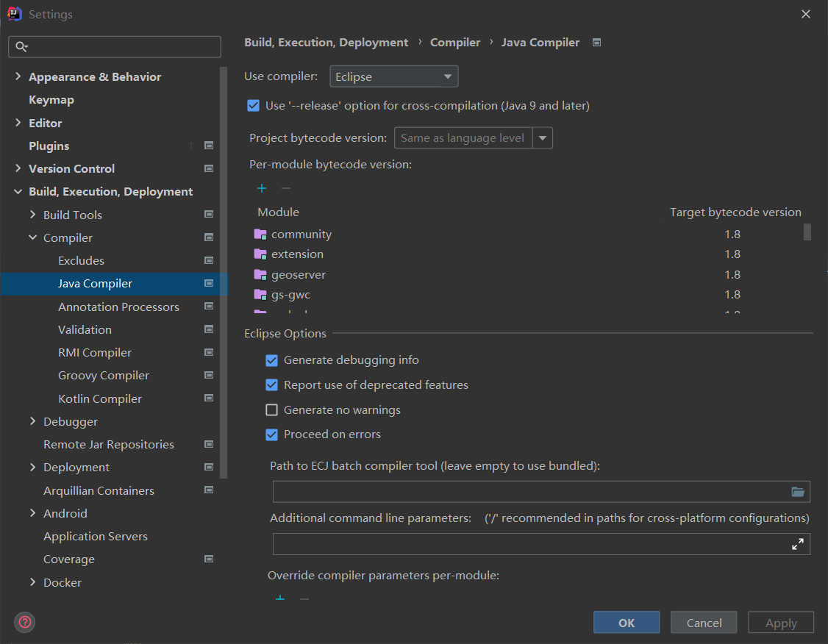Expand the Version Control node
Image resolution: width=828 pixels, height=644 pixels.
(x=18, y=168)
